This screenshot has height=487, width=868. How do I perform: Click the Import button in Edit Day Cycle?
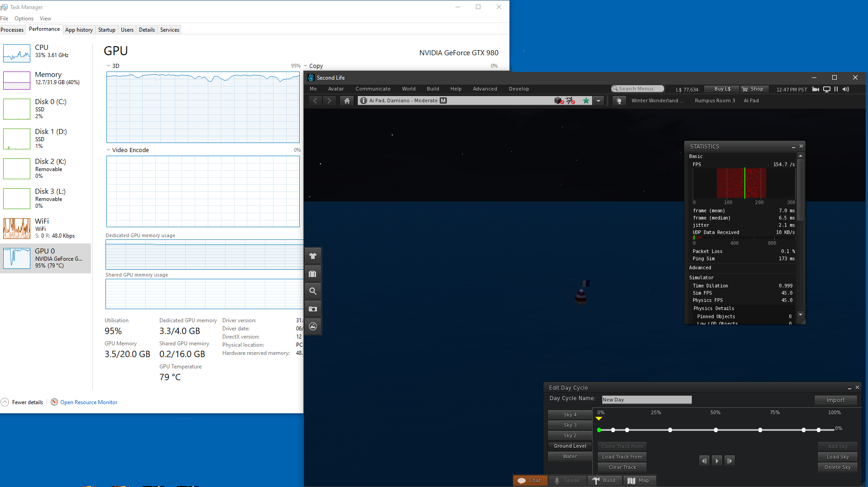[835, 400]
